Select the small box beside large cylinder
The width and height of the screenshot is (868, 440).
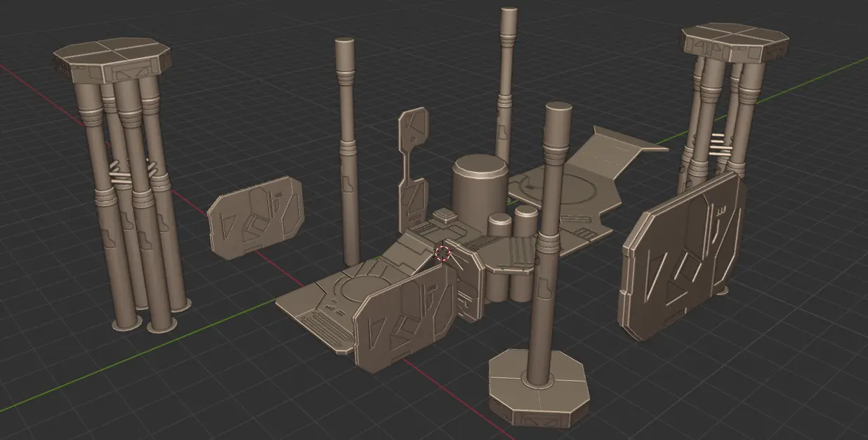[446, 216]
